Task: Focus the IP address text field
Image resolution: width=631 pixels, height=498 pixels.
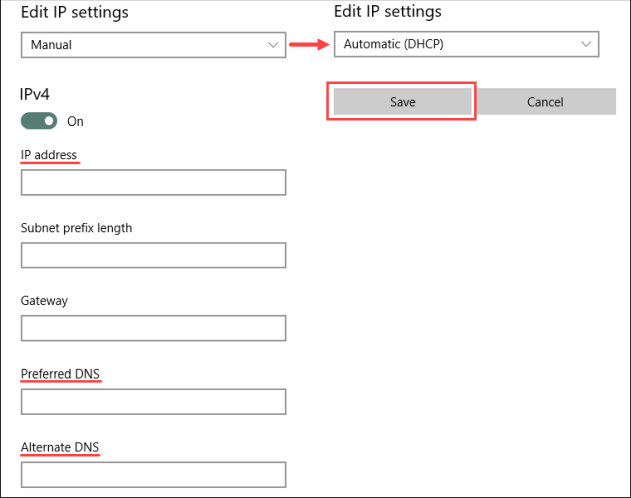Action: point(153,182)
